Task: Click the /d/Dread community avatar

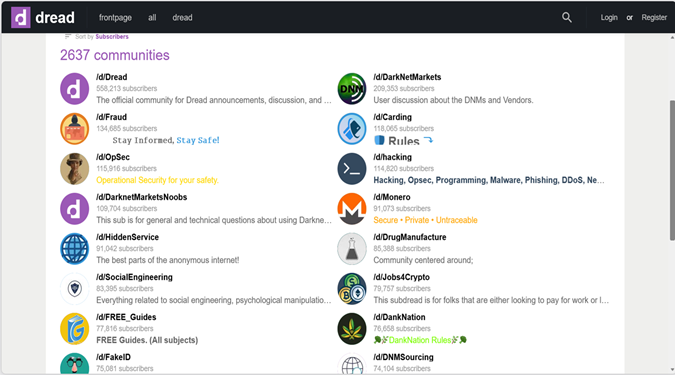Action: click(x=74, y=89)
